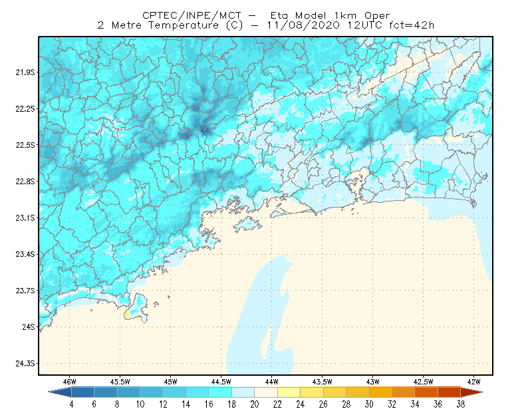Screen dimensions: 532x411
Task: Click the longitude label 43.5W
Action: click(x=323, y=382)
